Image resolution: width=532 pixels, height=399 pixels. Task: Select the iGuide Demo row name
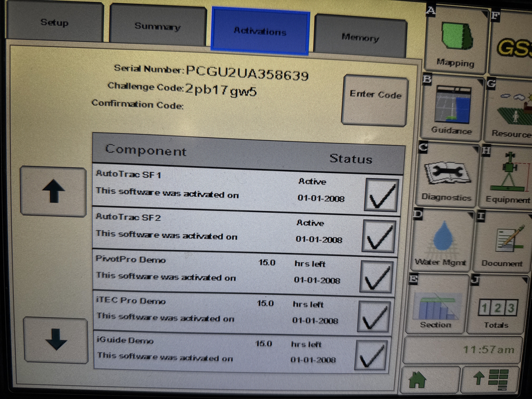coord(125,340)
